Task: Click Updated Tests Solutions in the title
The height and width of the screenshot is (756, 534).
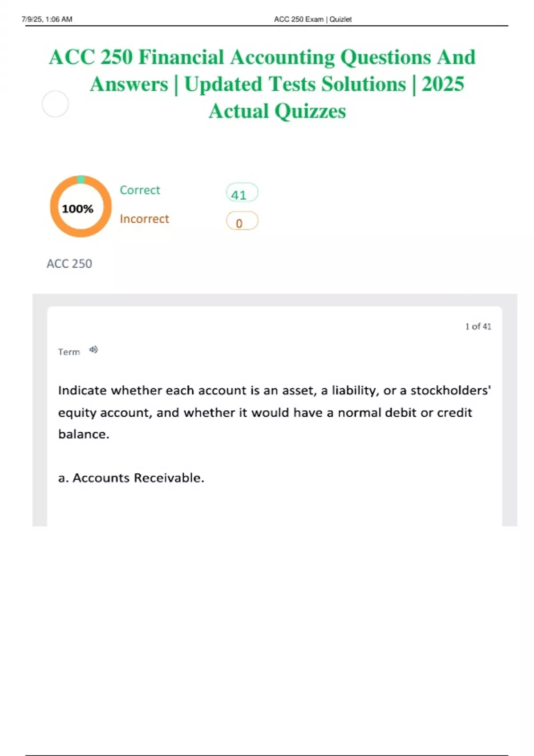Action: [295, 84]
